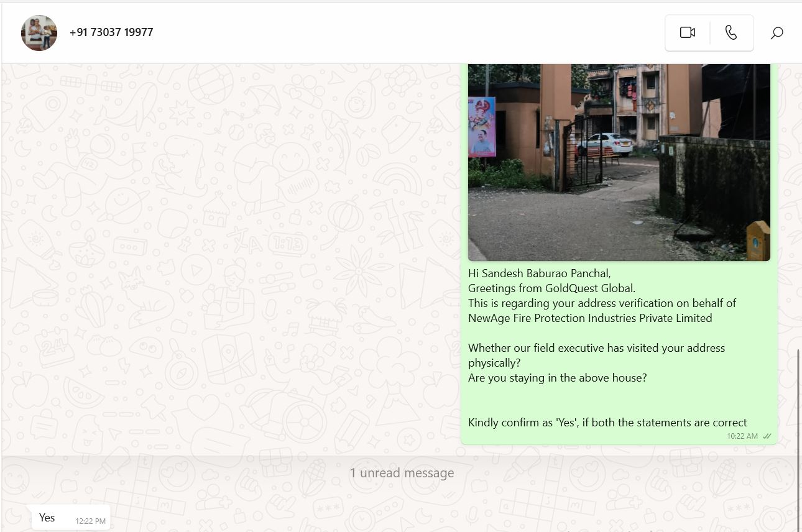The image size is (802, 532).
Task: Open the contact's profile picture
Action: coord(39,33)
